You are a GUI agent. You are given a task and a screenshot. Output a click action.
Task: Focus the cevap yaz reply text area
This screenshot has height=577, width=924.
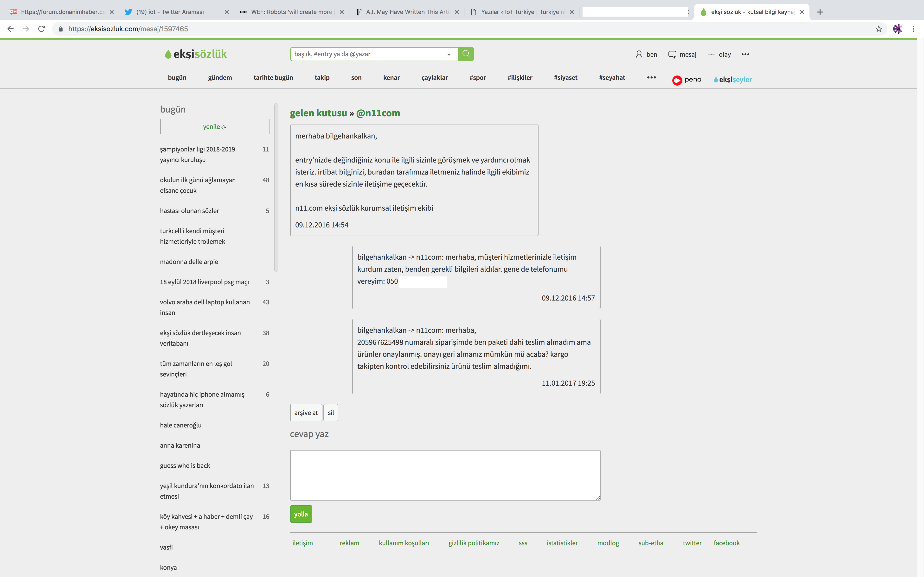pyautogui.click(x=445, y=475)
